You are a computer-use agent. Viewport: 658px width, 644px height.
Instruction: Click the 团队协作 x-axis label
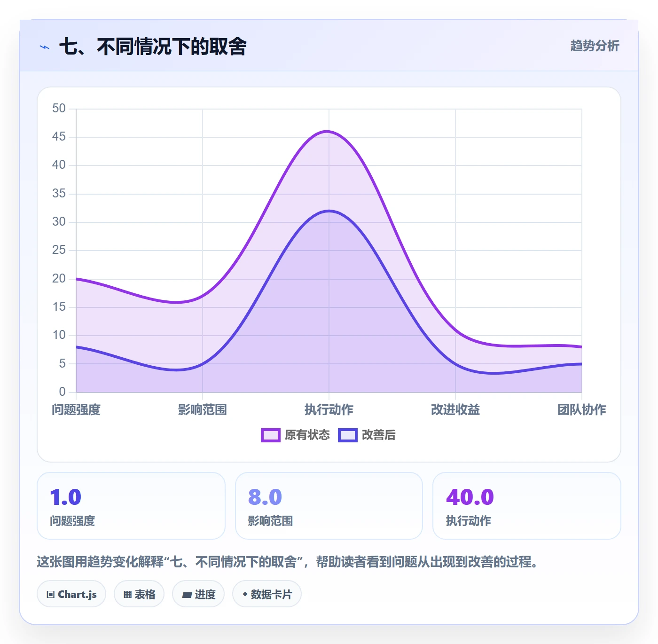coord(582,410)
